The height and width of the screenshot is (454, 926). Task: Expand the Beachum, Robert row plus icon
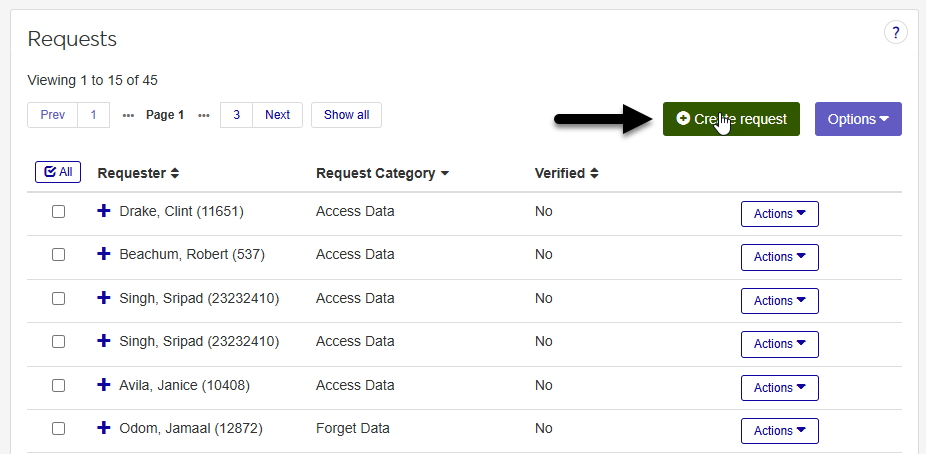pyautogui.click(x=103, y=254)
